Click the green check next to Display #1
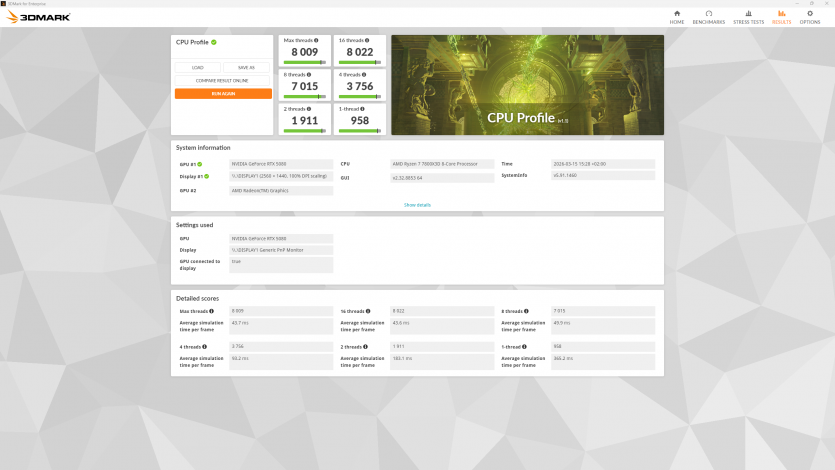Image resolution: width=835 pixels, height=470 pixels. coord(207,176)
